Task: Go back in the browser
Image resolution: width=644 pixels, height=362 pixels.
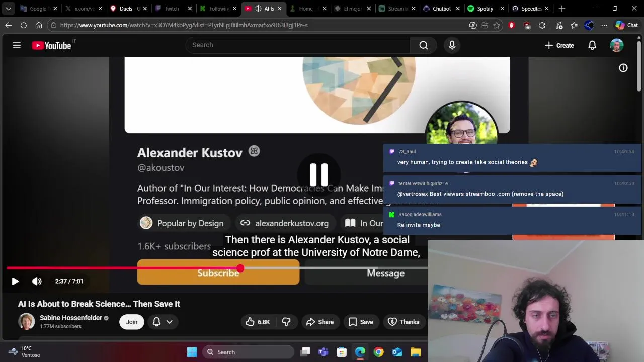Action: (x=9, y=25)
